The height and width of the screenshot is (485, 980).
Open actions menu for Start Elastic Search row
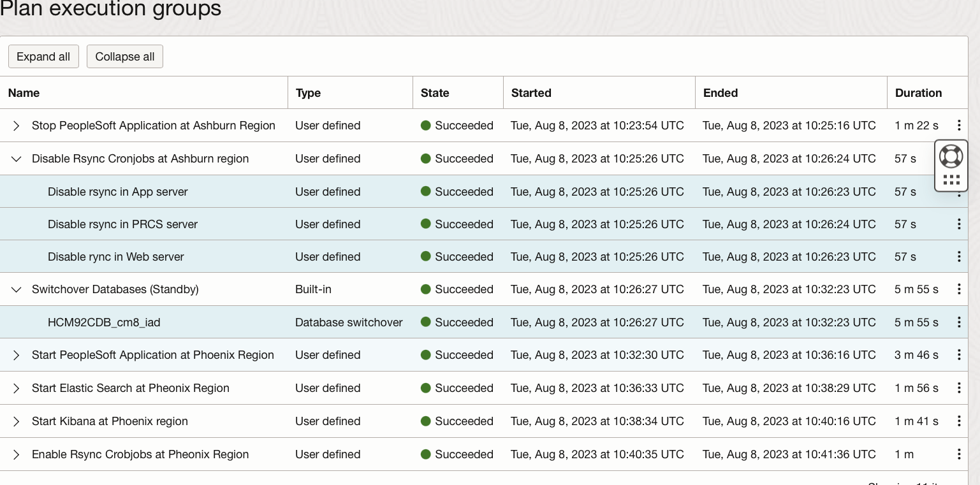[x=958, y=388]
